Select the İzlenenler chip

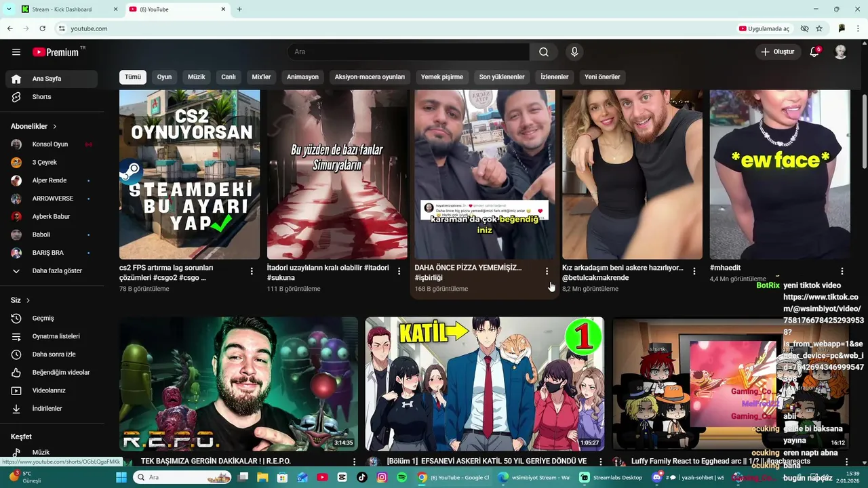point(555,77)
